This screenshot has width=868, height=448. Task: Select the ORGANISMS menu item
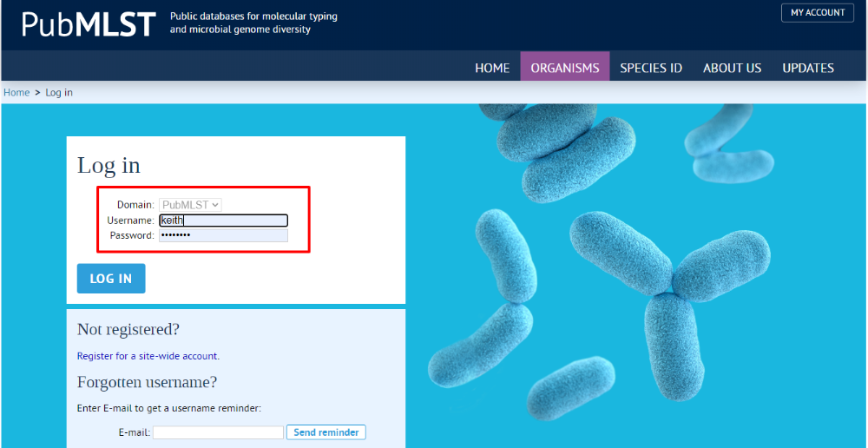coord(565,68)
